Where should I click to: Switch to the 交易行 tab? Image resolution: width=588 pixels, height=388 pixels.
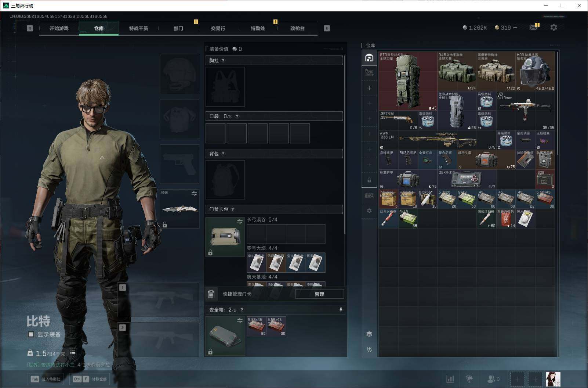(x=218, y=28)
